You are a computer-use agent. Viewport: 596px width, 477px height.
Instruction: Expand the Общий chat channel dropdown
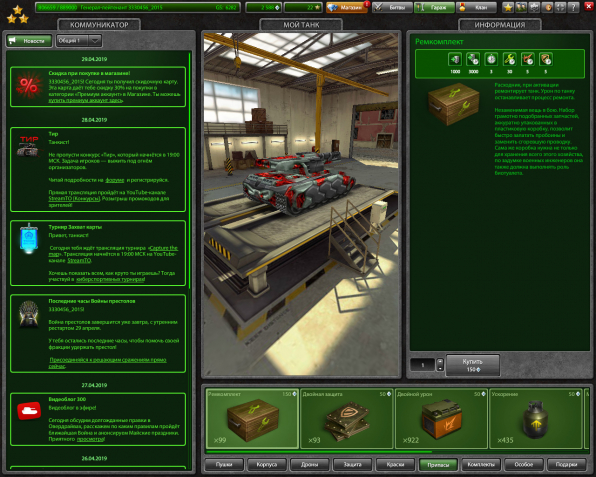95,40
